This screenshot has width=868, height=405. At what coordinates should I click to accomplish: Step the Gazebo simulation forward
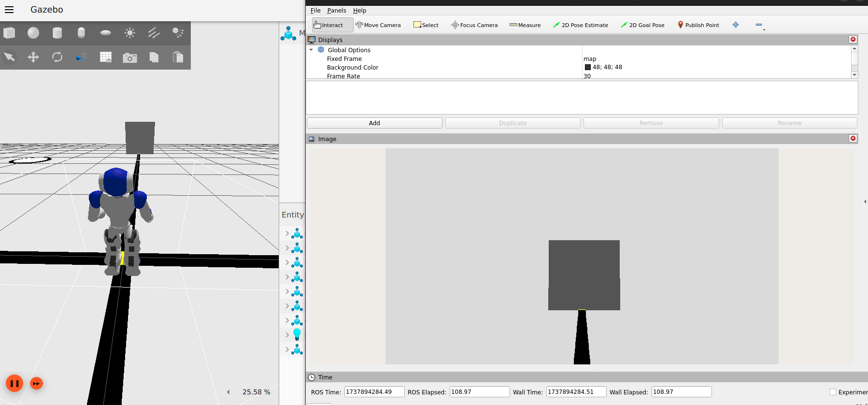36,384
